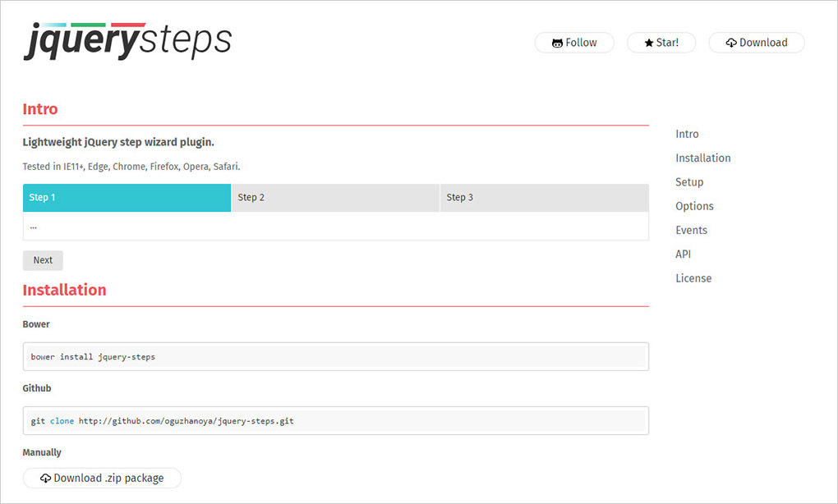This screenshot has width=838, height=504.
Task: Switch to the Step 3 tab
Action: (x=544, y=197)
